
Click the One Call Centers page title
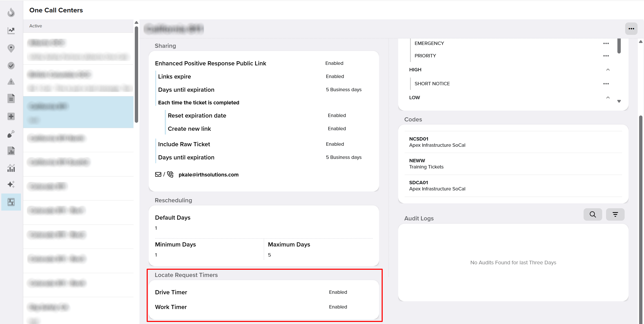56,10
